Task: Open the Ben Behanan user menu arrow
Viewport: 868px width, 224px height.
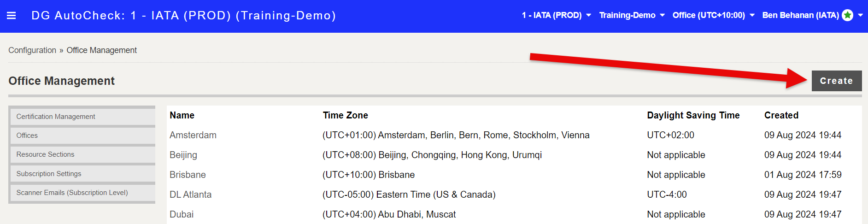Action: pos(860,15)
